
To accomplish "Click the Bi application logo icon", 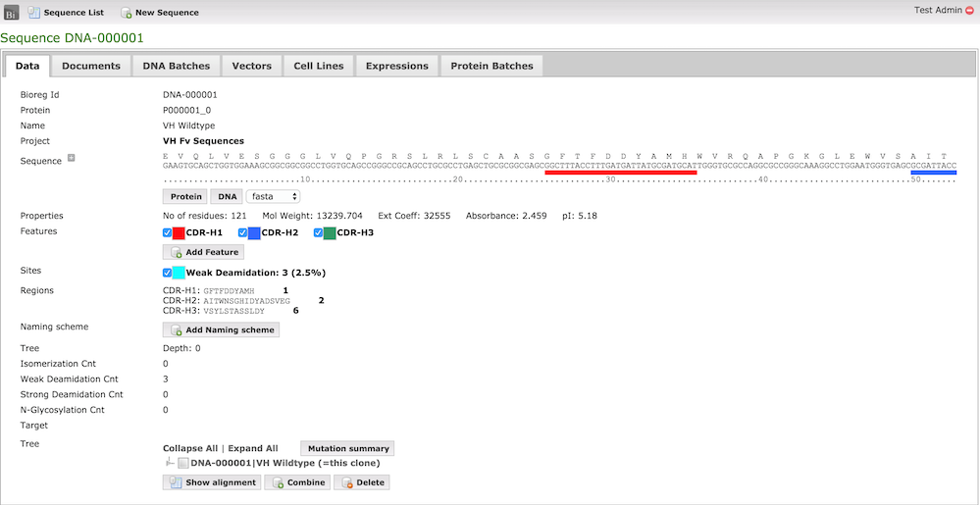I will 13,12.
